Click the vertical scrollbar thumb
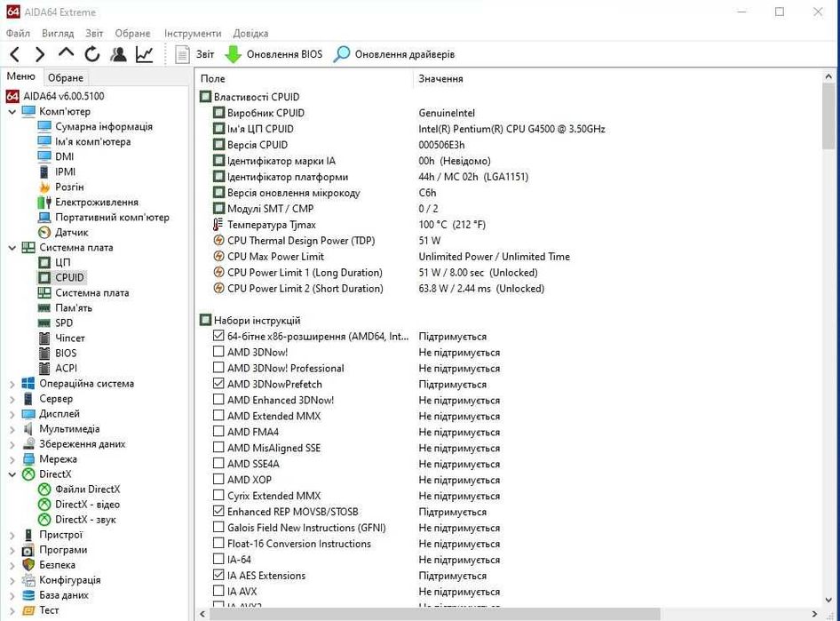This screenshot has width=840, height=621. pos(828,115)
